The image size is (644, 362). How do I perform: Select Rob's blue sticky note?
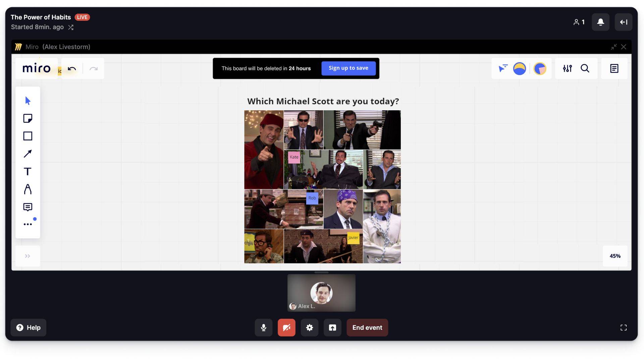pyautogui.click(x=312, y=198)
